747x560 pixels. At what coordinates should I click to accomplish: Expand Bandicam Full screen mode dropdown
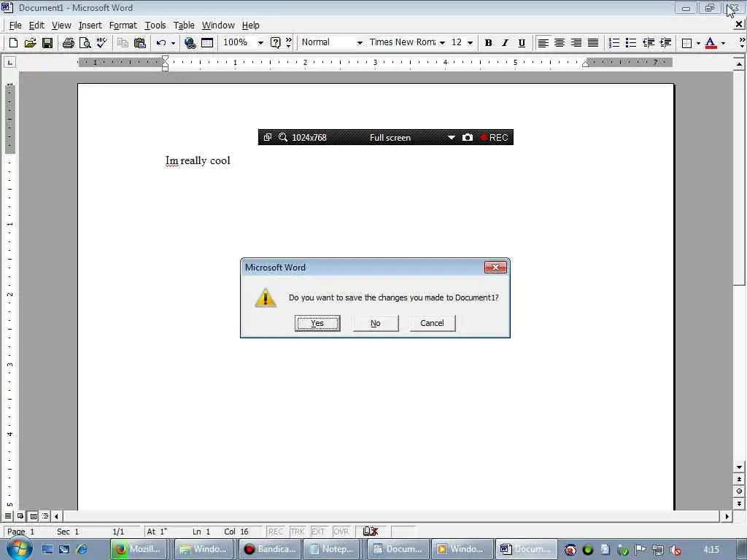tap(451, 137)
